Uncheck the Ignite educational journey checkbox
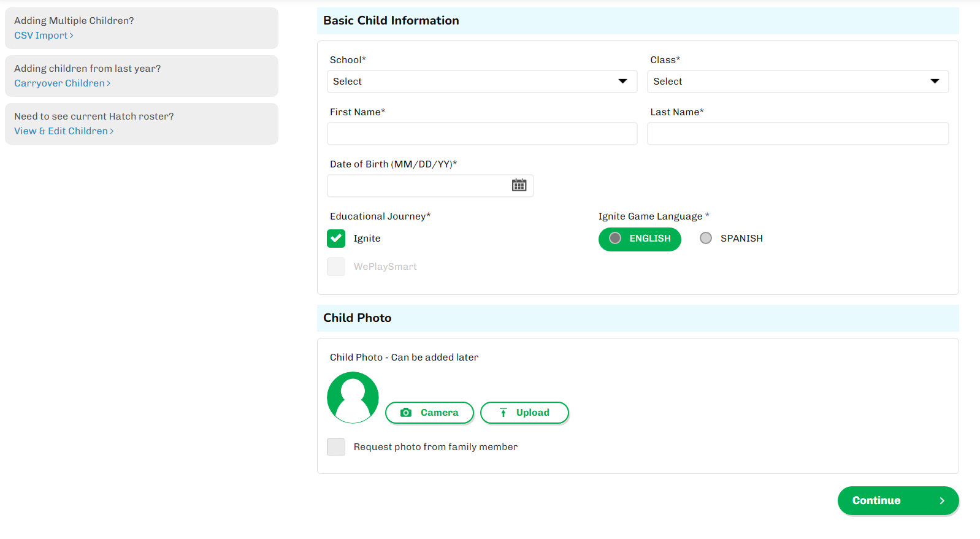This screenshot has height=539, width=980. tap(336, 239)
